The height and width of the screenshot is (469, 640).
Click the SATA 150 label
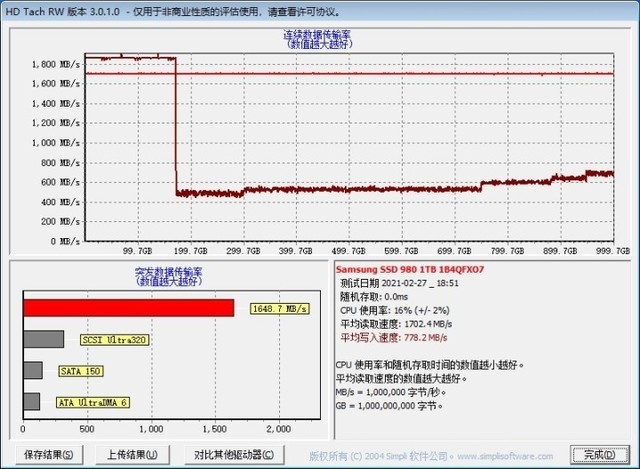81,371
